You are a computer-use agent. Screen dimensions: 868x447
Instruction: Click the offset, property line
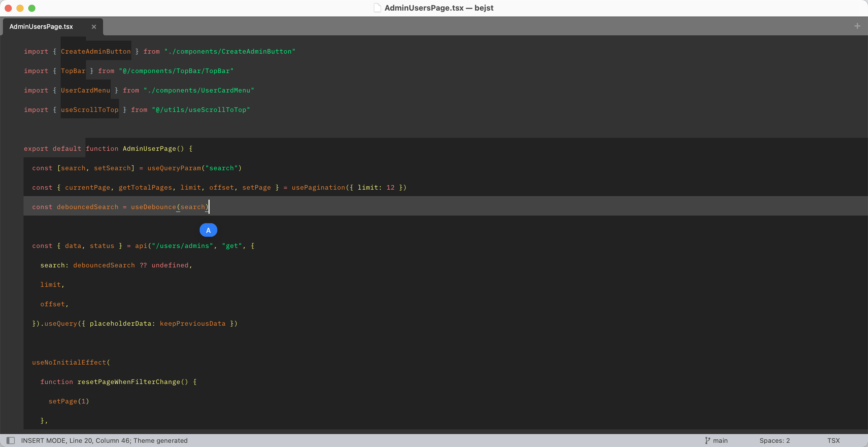(54, 304)
